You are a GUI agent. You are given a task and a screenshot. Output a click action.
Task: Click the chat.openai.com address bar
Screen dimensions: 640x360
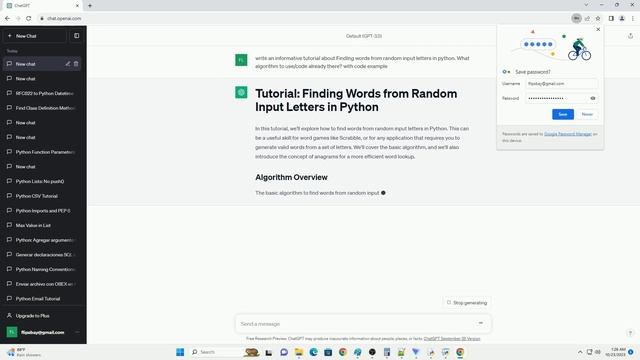pyautogui.click(x=302, y=18)
